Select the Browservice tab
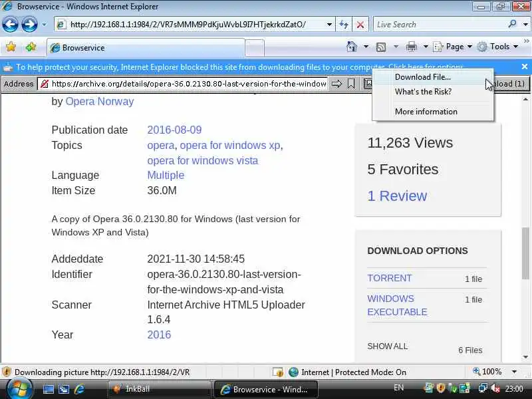The width and height of the screenshot is (532, 399). pos(145,48)
